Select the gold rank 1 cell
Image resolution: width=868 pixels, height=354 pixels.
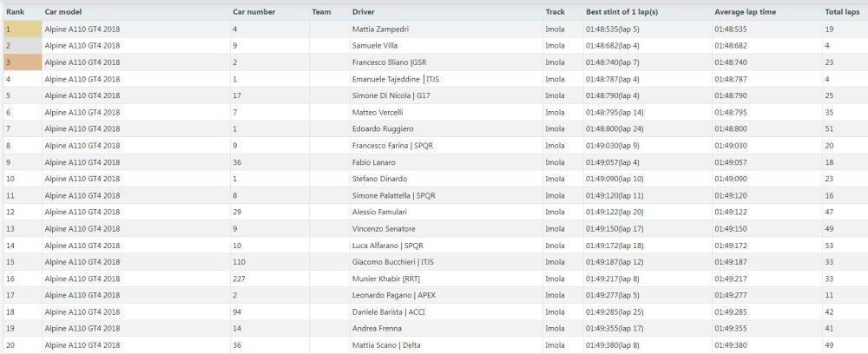23,29
